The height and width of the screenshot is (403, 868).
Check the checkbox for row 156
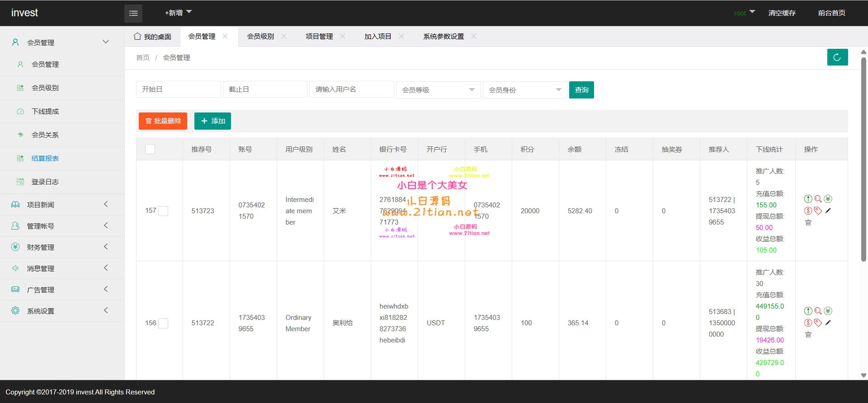pos(163,323)
